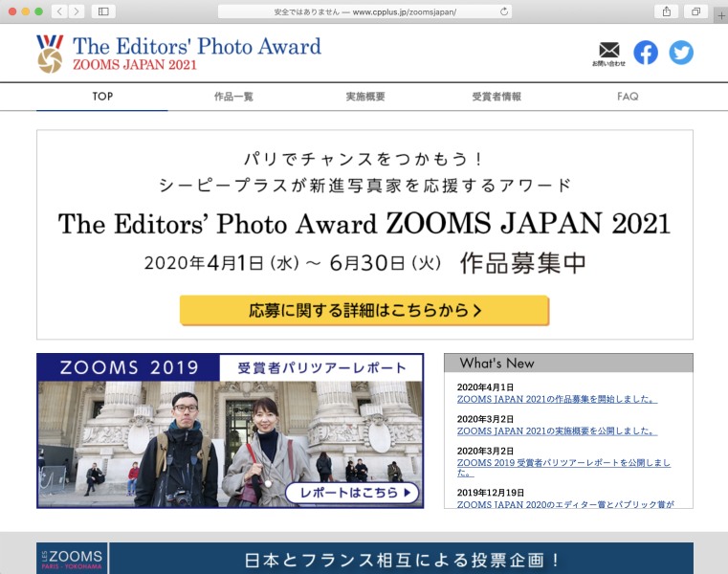Click The Editors' Photo Award site title

pyautogui.click(x=197, y=46)
